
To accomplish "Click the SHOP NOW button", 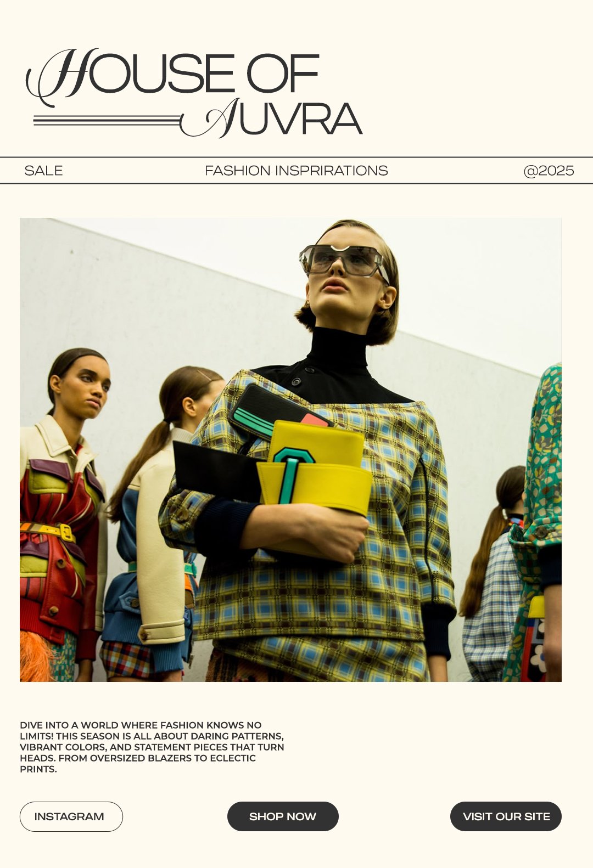I will (283, 816).
